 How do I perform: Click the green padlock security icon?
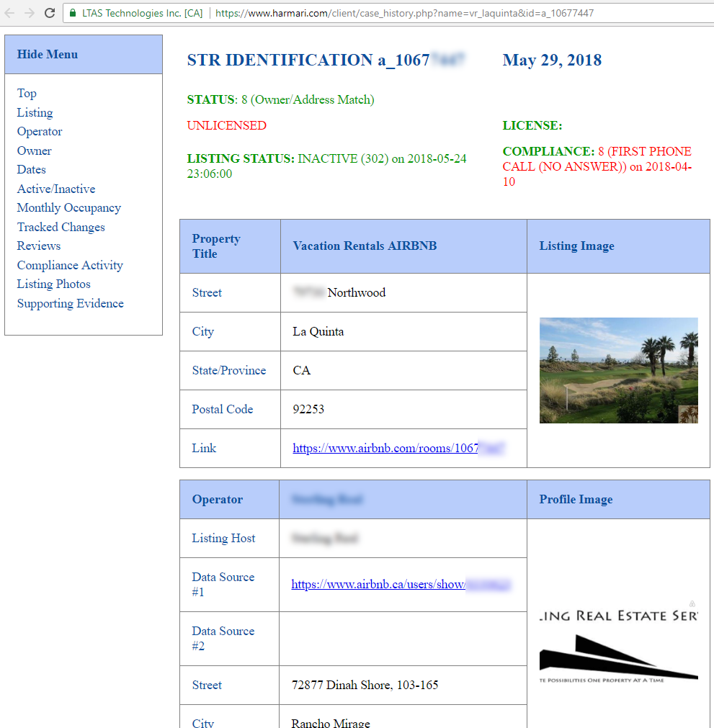73,13
